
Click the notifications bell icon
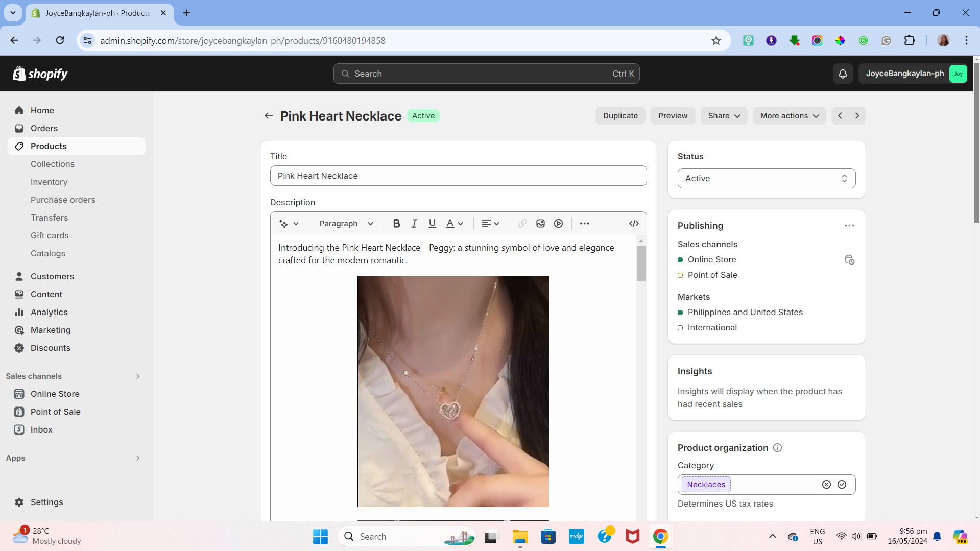[843, 74]
